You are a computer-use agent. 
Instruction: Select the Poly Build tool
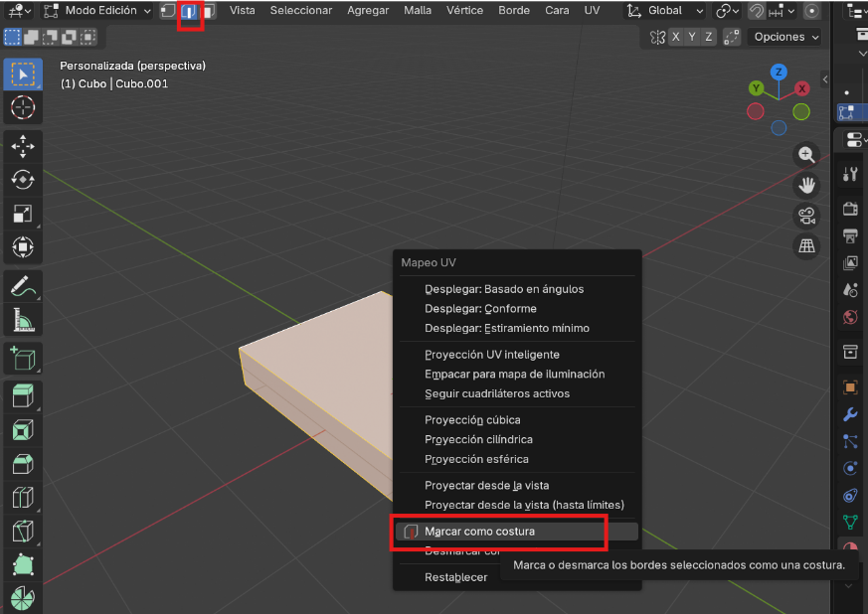coord(23,565)
